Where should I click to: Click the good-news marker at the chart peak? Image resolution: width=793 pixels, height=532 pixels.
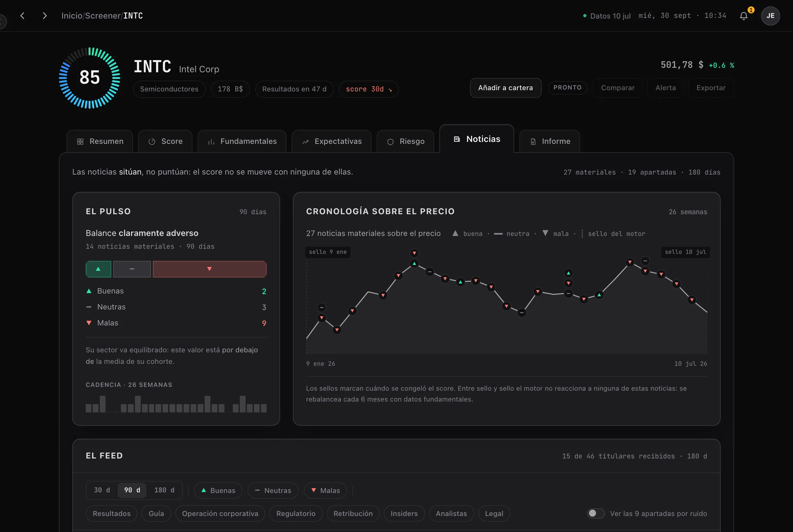pos(414,264)
